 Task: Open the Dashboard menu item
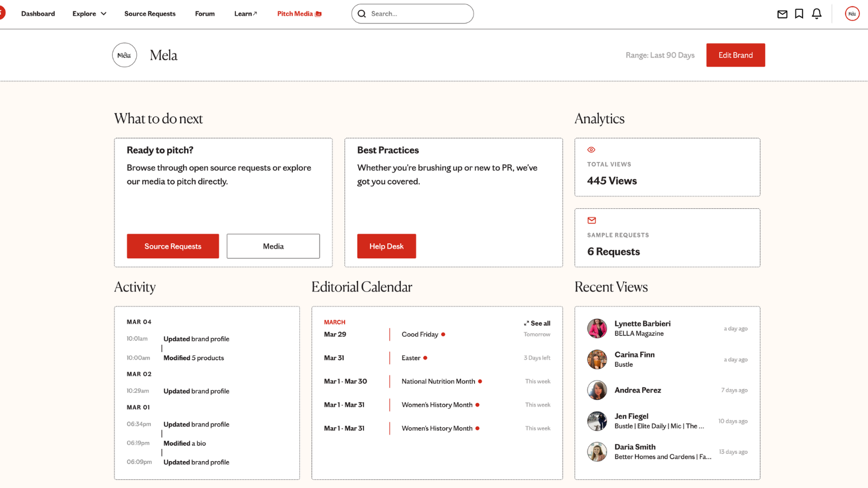coord(38,14)
